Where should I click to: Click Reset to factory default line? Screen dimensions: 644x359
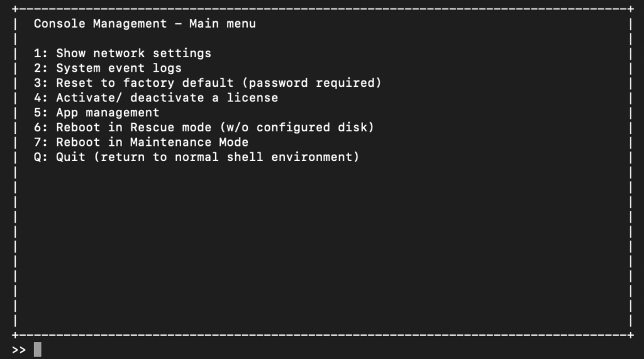pos(208,83)
